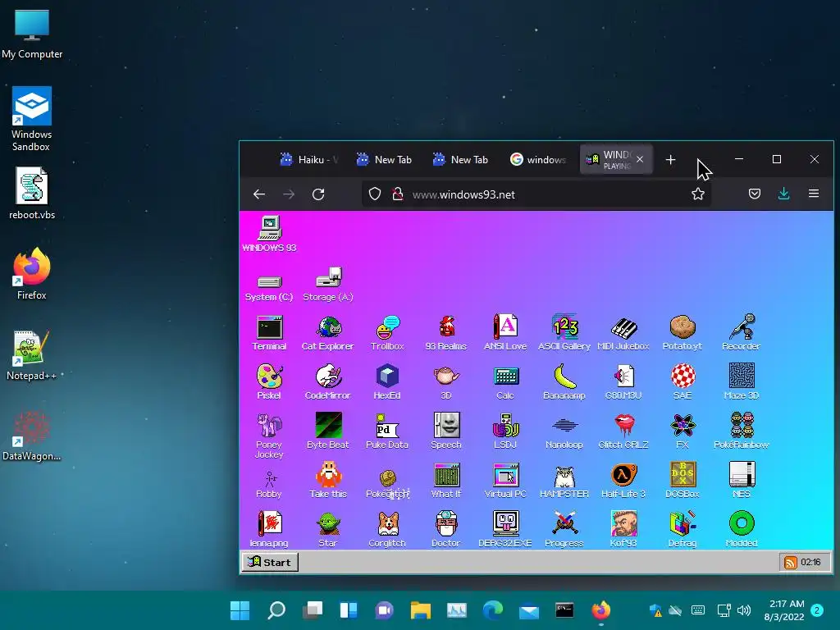Bookmark this page with the star
Screen dimensions: 840x630
[x=697, y=194]
